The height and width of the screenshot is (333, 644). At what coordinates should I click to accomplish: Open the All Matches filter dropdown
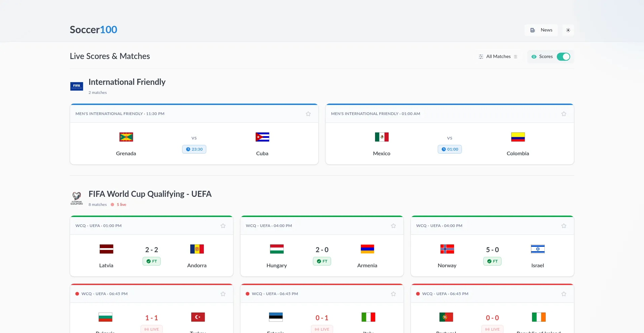498,57
